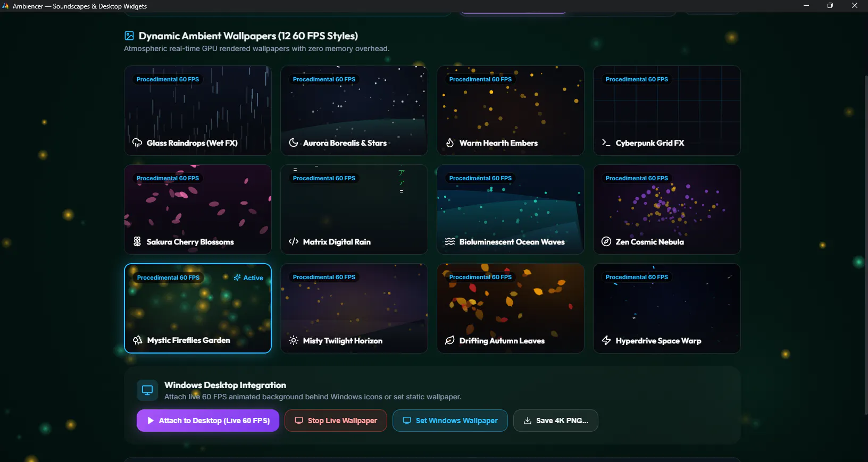Click Set Windows Wallpaper button
The image size is (868, 462).
click(450, 421)
